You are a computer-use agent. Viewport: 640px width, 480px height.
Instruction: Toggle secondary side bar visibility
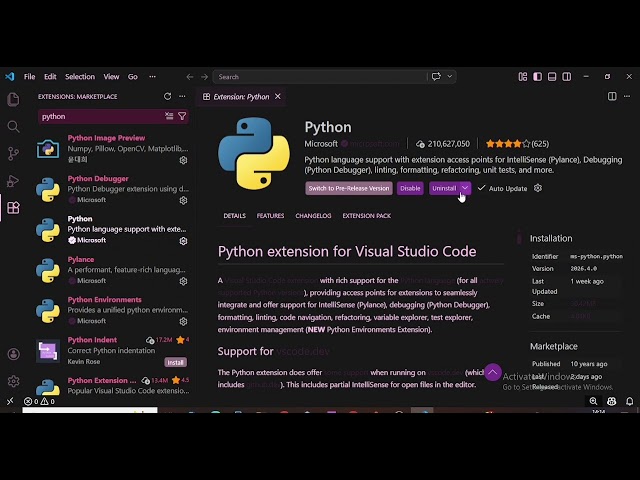click(567, 76)
